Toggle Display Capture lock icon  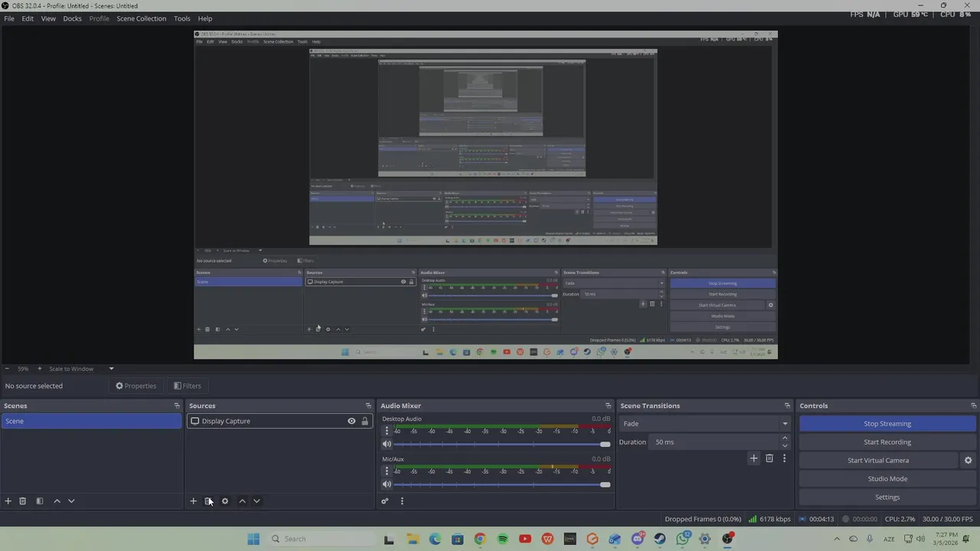click(364, 421)
